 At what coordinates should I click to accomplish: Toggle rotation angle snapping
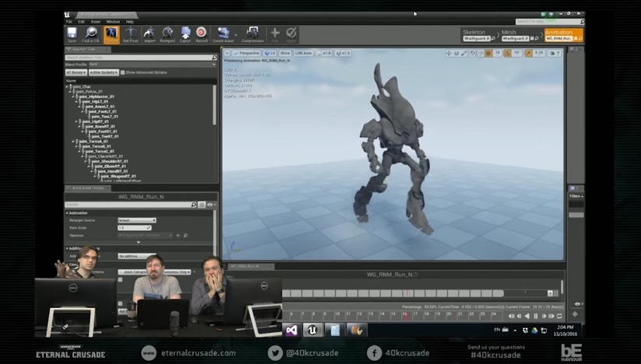[x=507, y=53]
